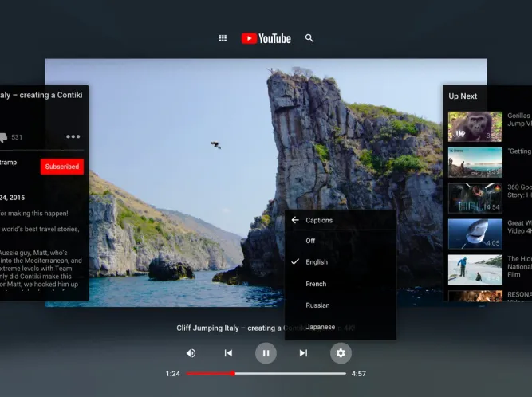Click the Great White video title text
Viewport: 532px width, 397px height.
(x=519, y=227)
